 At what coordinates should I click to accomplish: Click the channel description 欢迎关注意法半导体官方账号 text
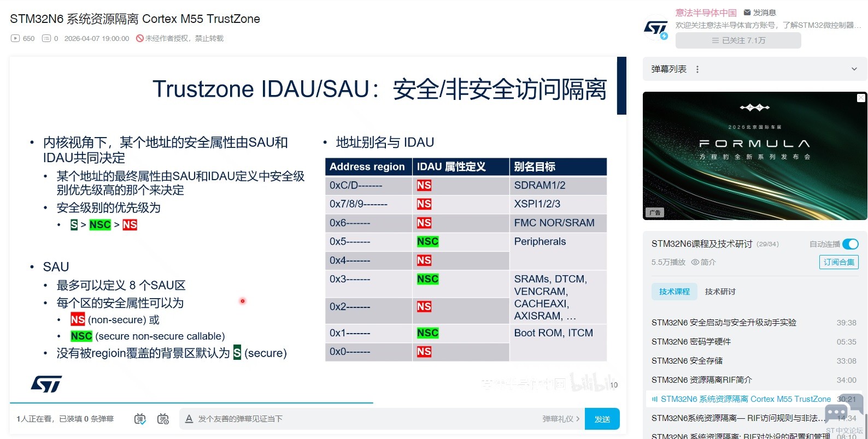[x=769, y=25]
